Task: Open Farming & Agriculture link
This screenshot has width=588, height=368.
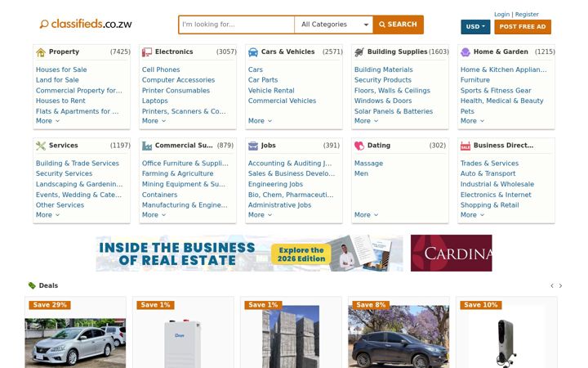Action: tap(177, 173)
